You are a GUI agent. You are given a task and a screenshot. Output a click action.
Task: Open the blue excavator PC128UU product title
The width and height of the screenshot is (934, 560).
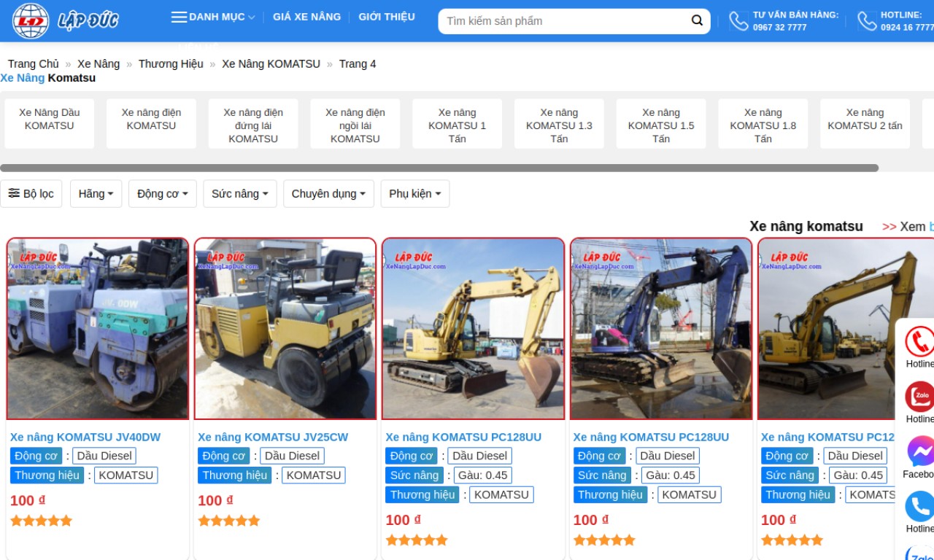click(651, 437)
